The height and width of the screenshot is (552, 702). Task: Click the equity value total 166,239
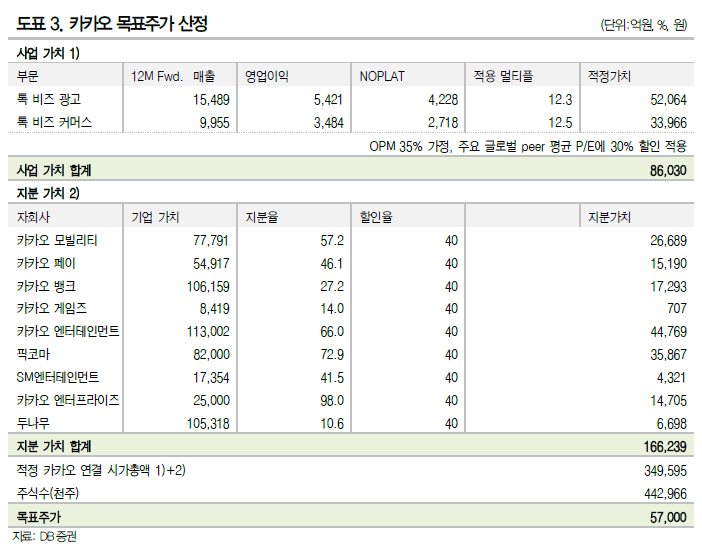(x=665, y=447)
